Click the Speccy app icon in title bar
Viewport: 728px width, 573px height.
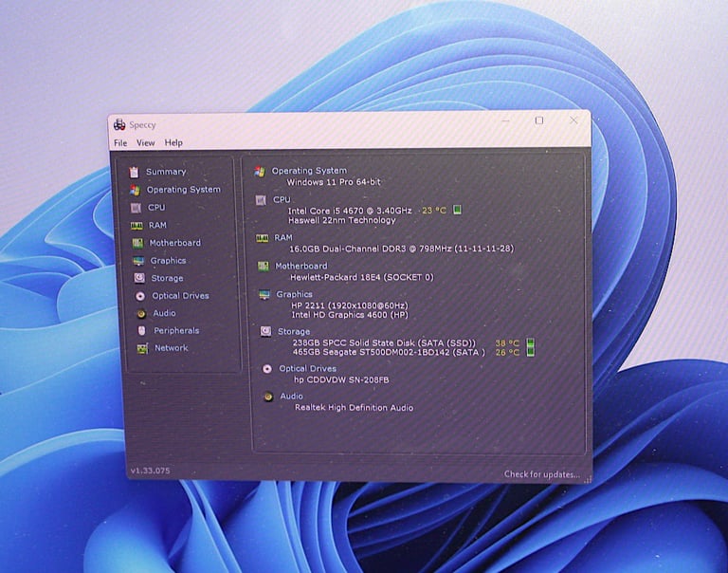(x=119, y=124)
